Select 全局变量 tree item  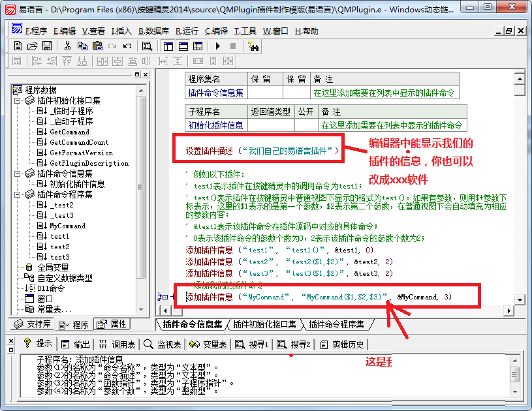[x=53, y=267]
